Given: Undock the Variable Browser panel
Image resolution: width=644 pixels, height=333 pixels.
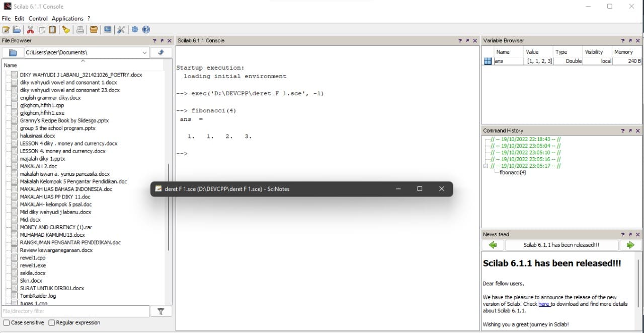Looking at the screenshot, I should coord(631,41).
